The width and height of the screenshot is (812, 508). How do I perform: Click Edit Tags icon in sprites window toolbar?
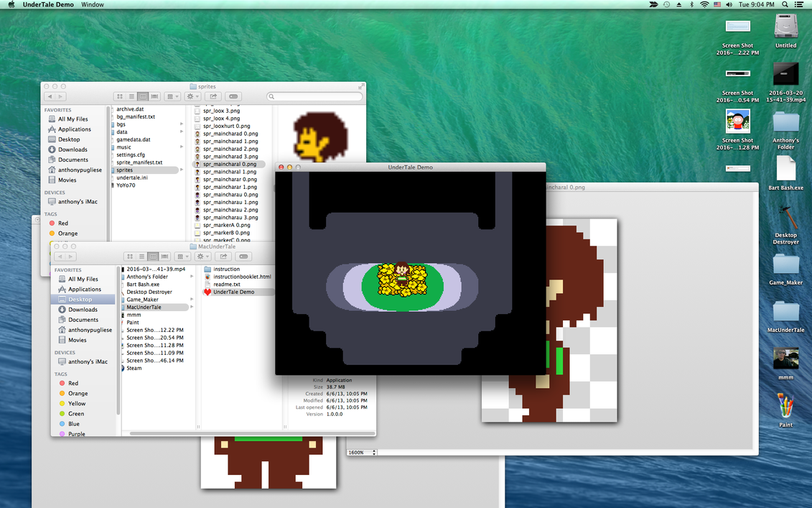tap(233, 96)
